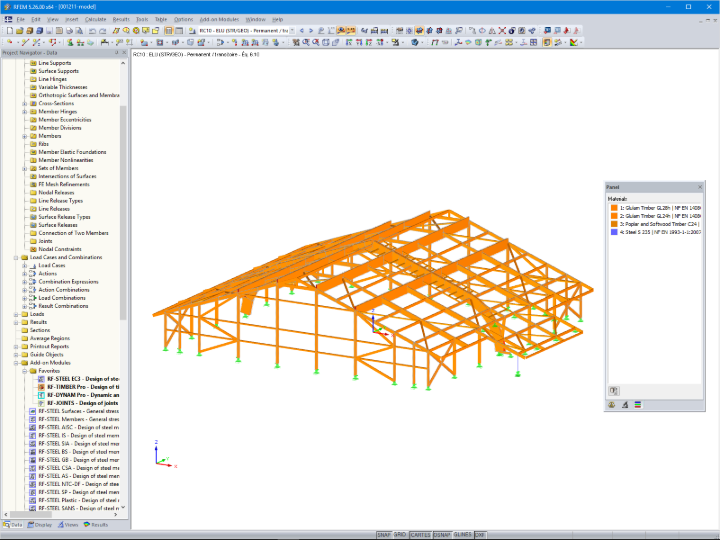720x540 pixels.
Task: Click the grid window arrangement icon
Action: [533, 42]
